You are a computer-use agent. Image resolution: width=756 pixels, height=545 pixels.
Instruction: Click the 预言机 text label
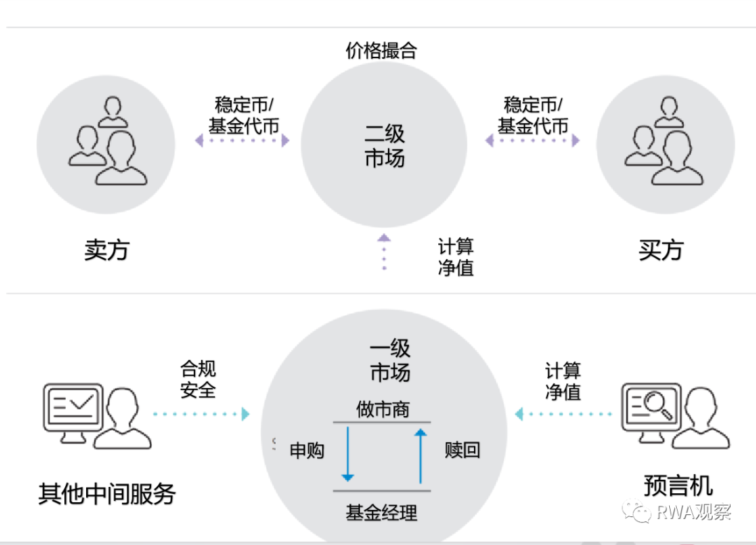(678, 483)
